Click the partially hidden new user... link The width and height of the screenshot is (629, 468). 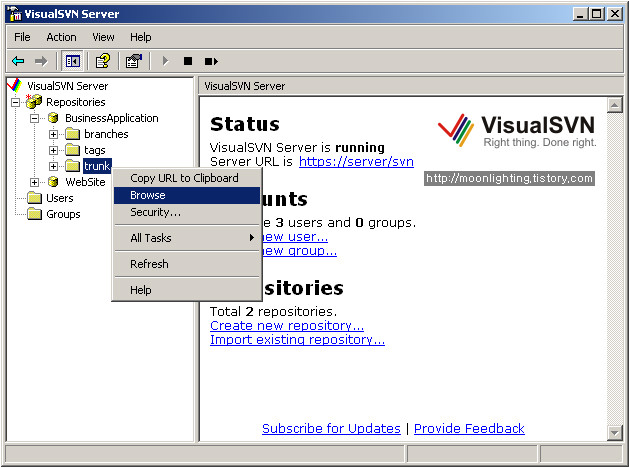295,237
